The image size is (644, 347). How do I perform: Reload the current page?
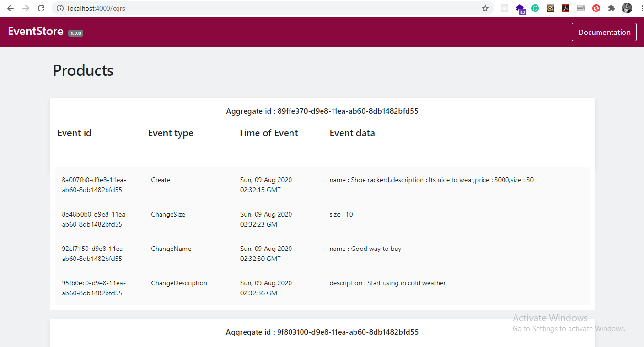point(41,8)
